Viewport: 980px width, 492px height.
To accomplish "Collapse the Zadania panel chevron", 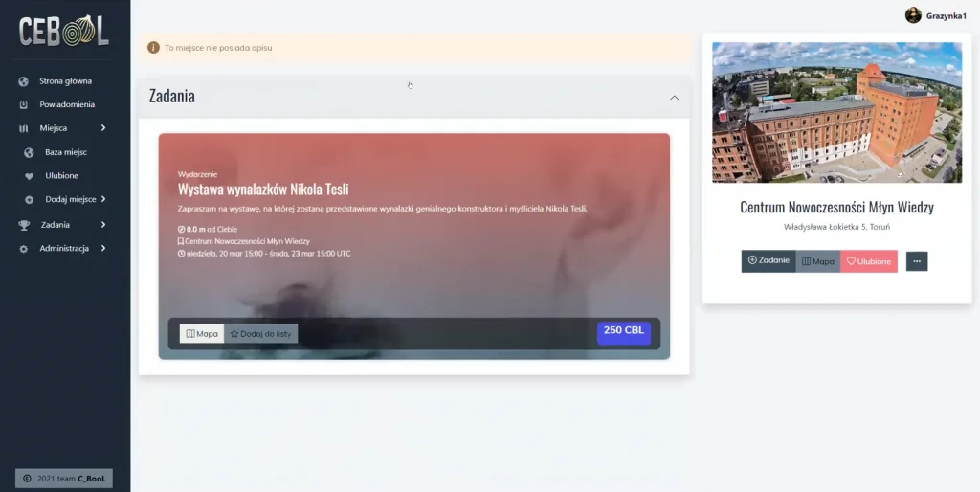I will (675, 98).
